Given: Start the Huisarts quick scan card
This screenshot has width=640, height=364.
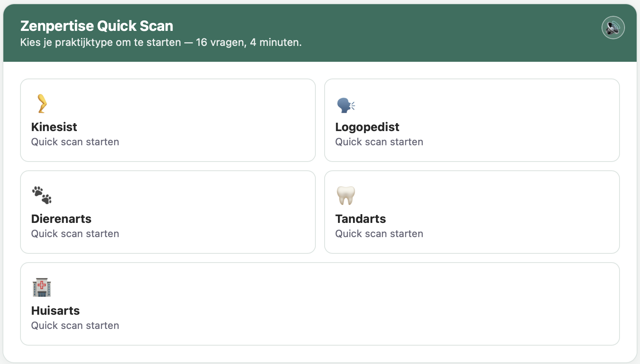Looking at the screenshot, I should pos(320,304).
